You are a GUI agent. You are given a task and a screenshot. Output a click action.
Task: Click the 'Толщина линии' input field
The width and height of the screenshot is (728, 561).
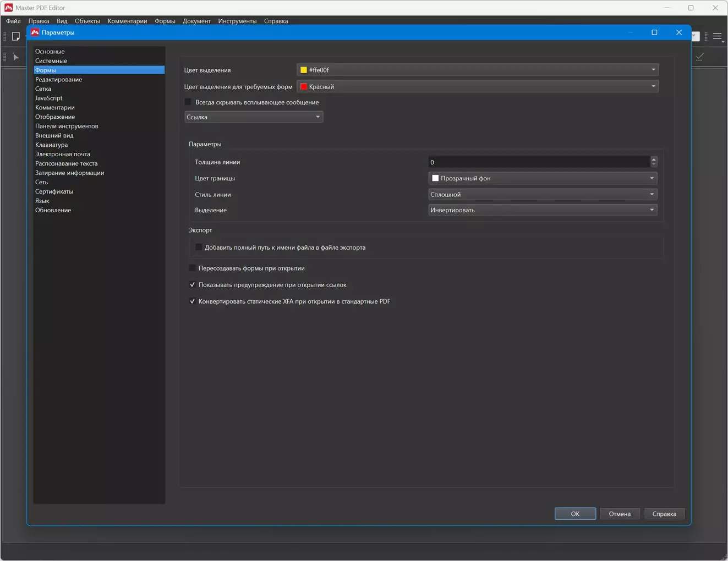tap(538, 162)
